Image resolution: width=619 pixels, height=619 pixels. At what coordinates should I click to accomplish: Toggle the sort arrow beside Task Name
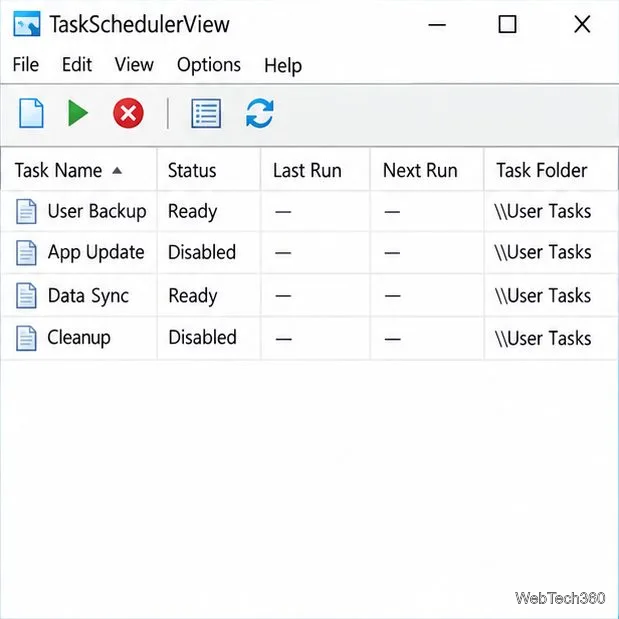pos(117,171)
